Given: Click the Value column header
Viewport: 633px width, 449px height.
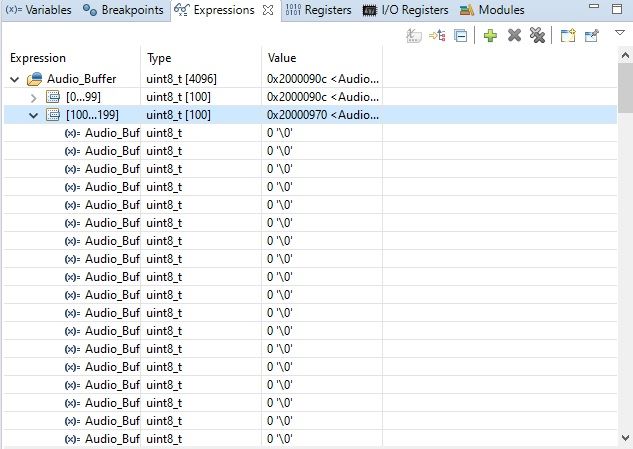Looking at the screenshot, I should pos(322,58).
